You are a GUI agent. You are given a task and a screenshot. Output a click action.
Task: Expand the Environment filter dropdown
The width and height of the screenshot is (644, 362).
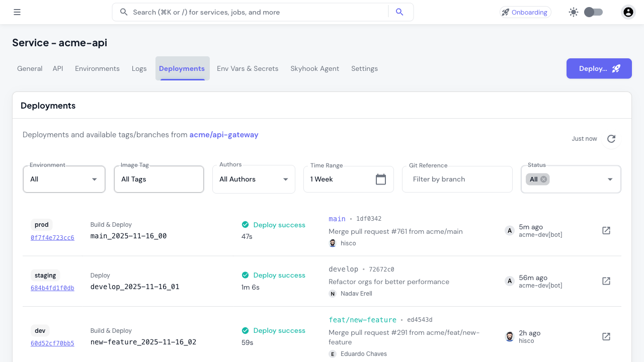tap(95, 179)
